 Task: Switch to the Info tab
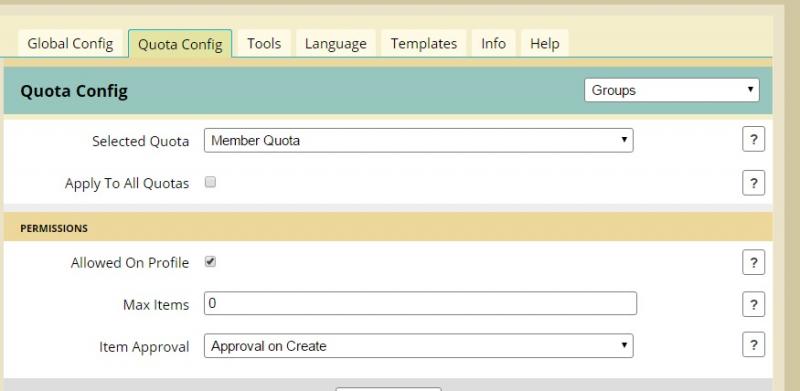493,43
